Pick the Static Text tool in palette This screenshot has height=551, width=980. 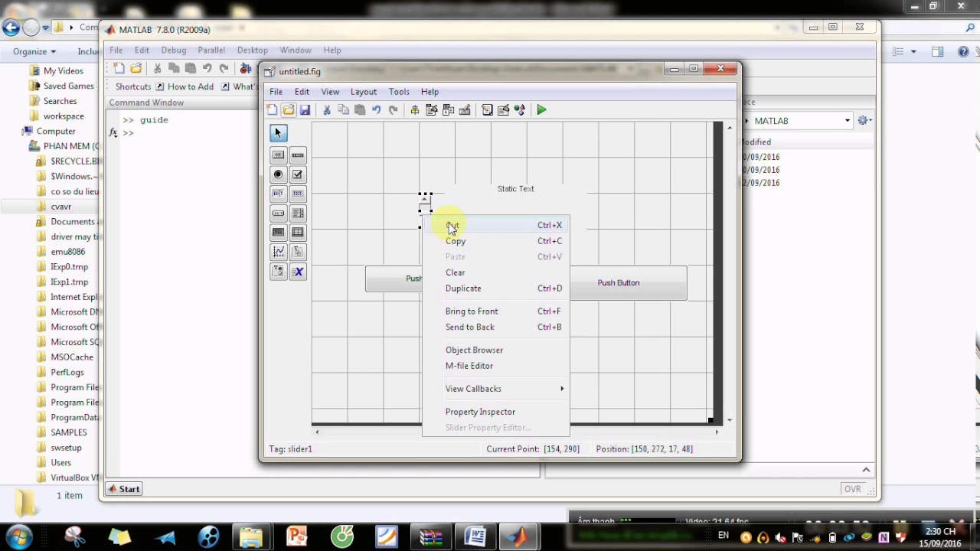(298, 194)
